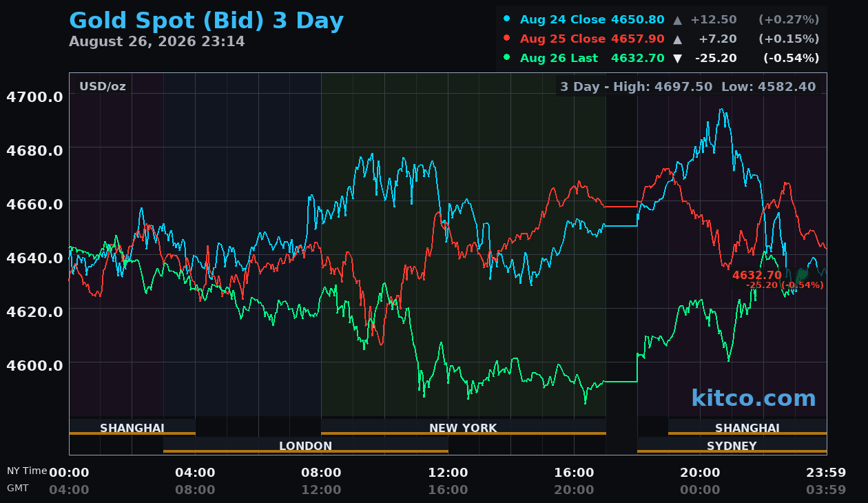Click the NY time 12:00 tick label
Image resolution: width=868 pixels, height=503 pixels.
tap(448, 472)
